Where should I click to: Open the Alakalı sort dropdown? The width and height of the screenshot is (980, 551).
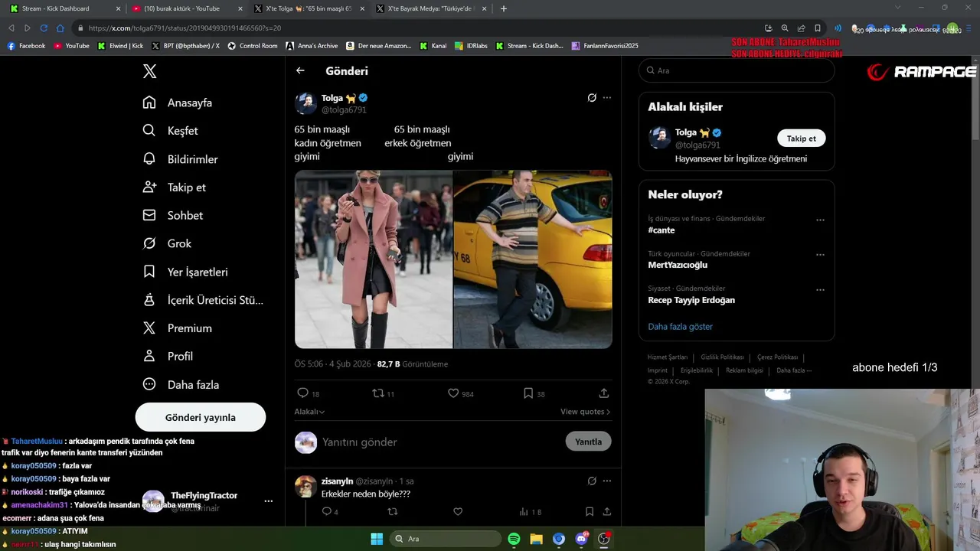coord(309,412)
